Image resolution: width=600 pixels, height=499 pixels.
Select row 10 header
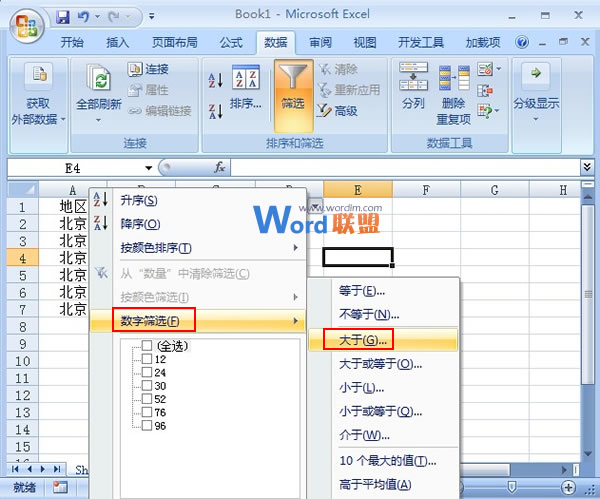[x=23, y=361]
